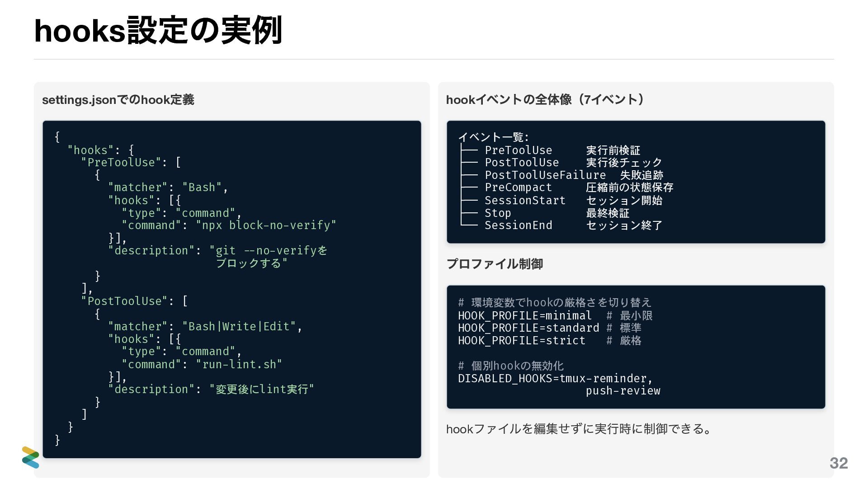Click the "PostToolUse" key in JSON code
This screenshot has height=488, width=868.
tap(124, 301)
